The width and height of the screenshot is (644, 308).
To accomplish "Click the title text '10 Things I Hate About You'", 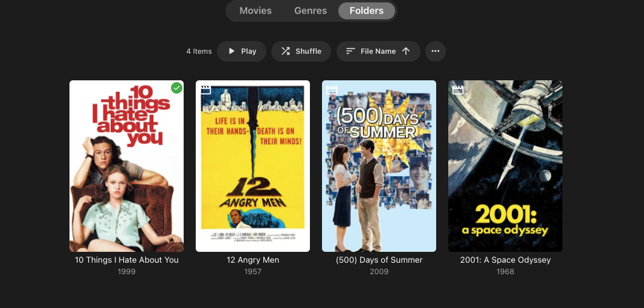I will [126, 260].
